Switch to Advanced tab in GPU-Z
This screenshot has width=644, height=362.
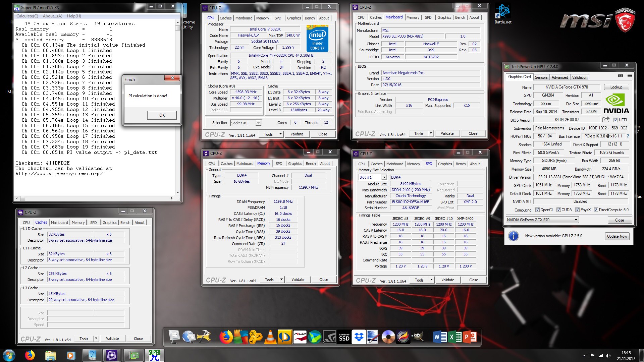[x=560, y=77]
